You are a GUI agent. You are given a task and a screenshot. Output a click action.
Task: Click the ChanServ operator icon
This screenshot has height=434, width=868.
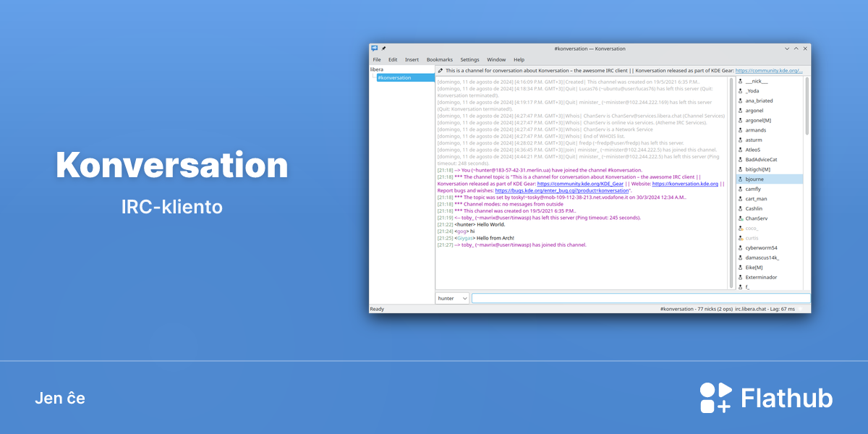740,218
